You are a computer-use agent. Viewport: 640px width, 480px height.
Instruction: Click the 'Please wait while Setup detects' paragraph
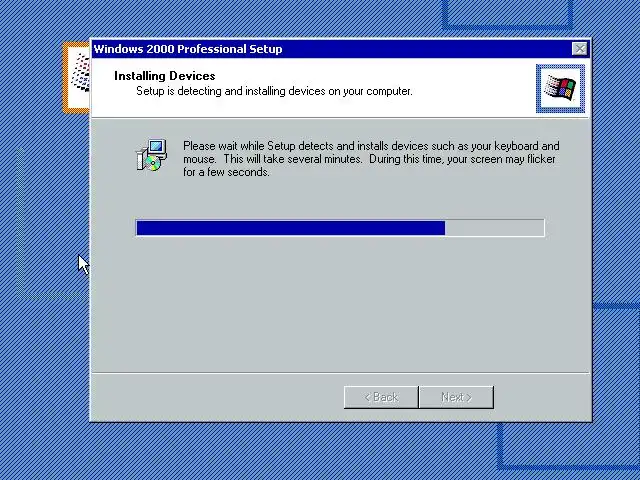click(x=371, y=159)
